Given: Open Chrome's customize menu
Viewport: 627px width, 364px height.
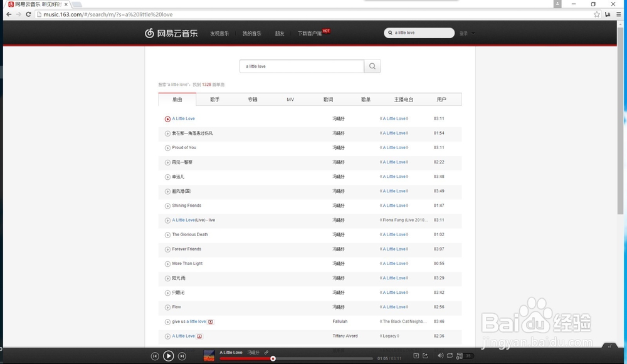Looking at the screenshot, I should tap(619, 14).
